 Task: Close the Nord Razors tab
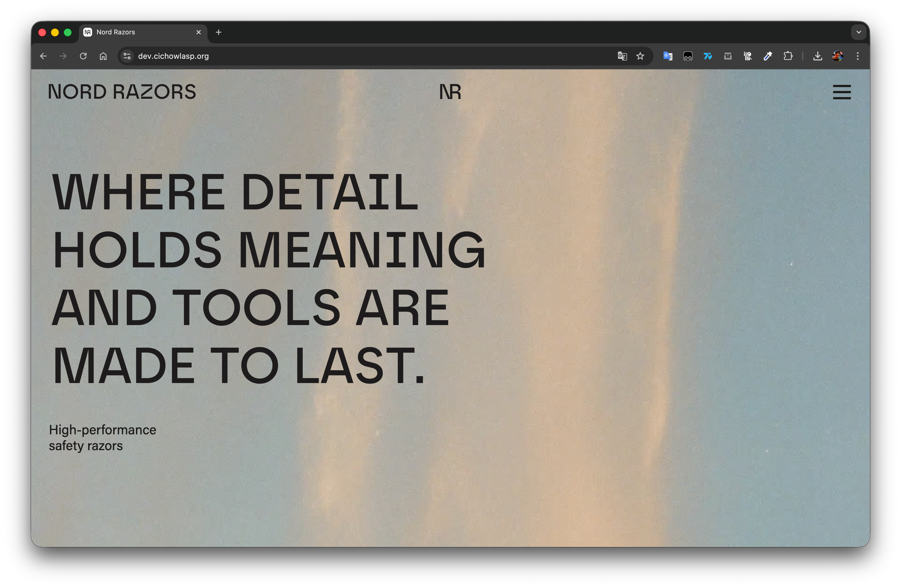coord(198,32)
